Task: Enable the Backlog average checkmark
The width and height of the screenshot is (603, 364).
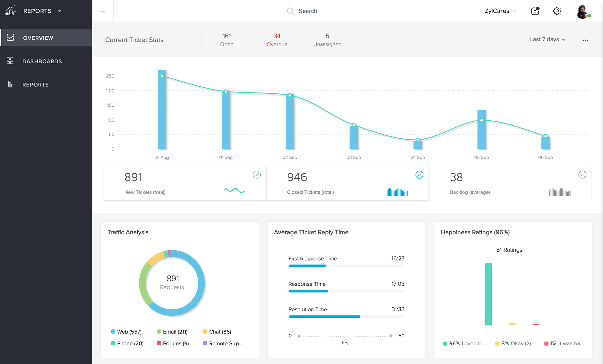Action: click(x=582, y=175)
